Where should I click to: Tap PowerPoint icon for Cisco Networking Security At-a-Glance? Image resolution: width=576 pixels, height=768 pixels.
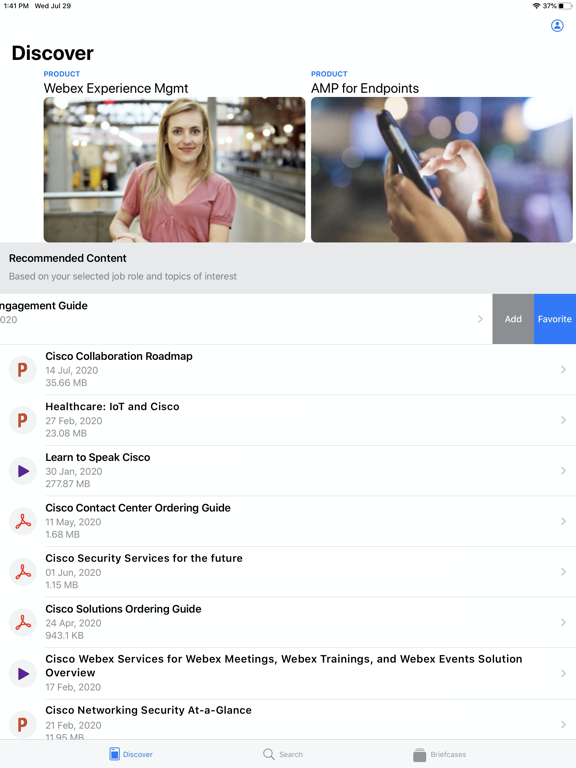pyautogui.click(x=23, y=724)
